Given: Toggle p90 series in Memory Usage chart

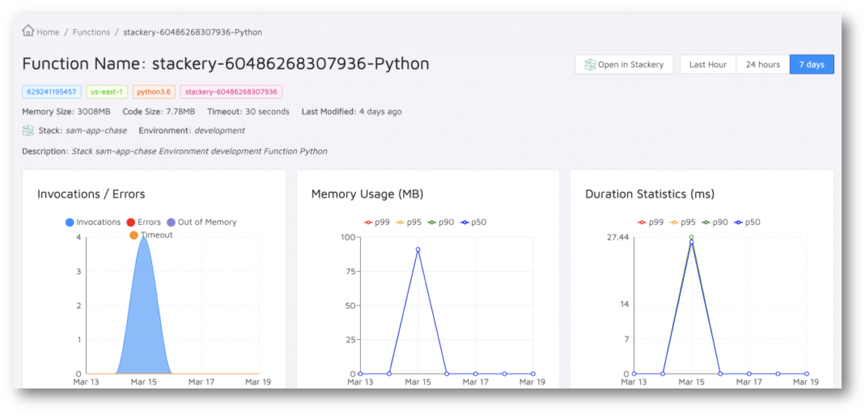Looking at the screenshot, I should [441, 222].
